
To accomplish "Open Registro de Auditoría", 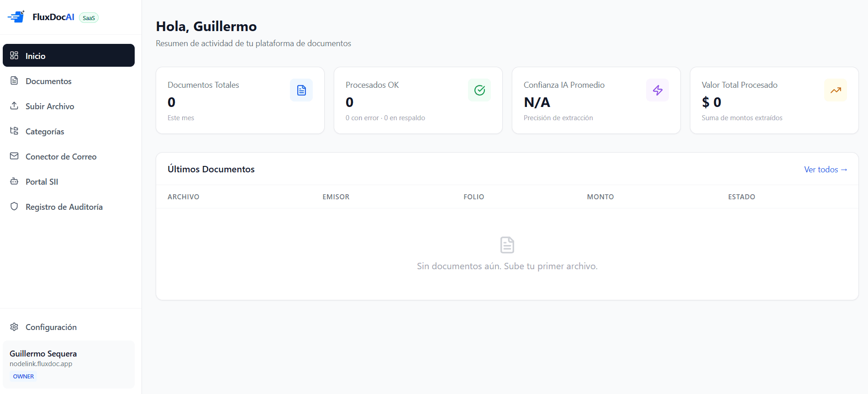I will click(68, 207).
